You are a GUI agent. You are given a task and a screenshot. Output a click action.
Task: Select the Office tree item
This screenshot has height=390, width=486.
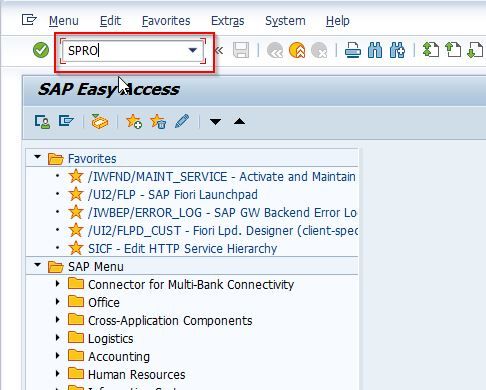click(x=104, y=303)
